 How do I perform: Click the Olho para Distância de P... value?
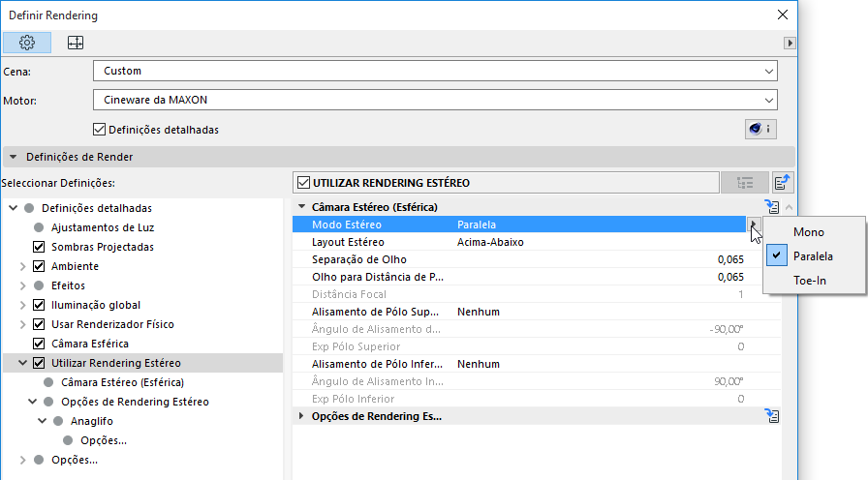pyautogui.click(x=730, y=277)
